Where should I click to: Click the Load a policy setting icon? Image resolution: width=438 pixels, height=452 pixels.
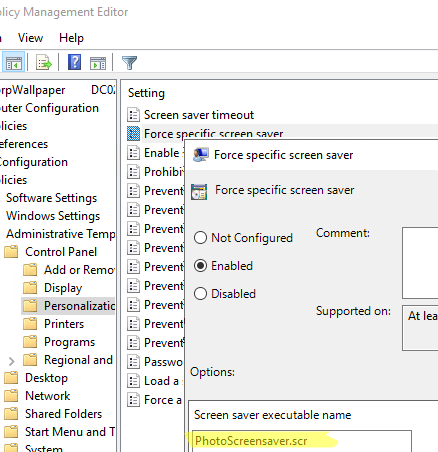pyautogui.click(x=133, y=381)
